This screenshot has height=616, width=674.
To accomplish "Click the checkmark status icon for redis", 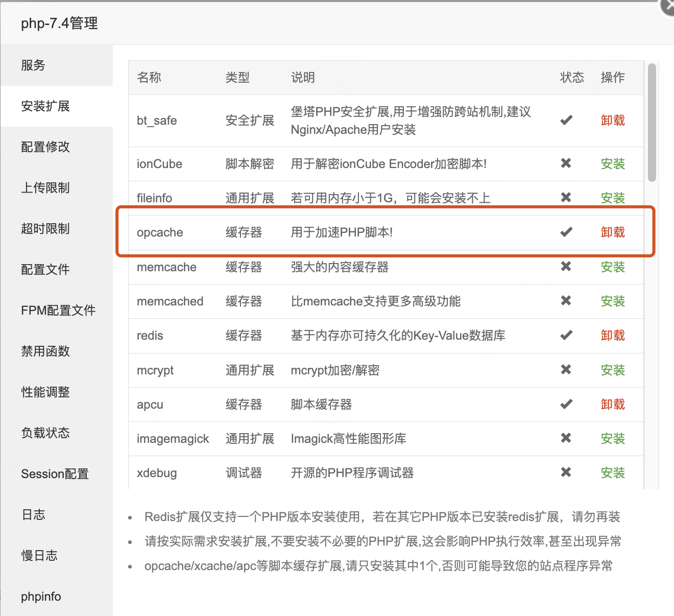I will (566, 335).
